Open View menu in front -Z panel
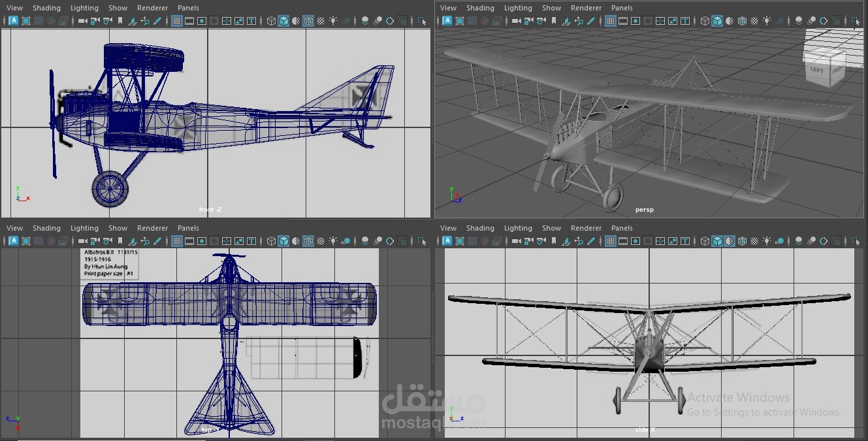868x441 pixels. pos(14,8)
